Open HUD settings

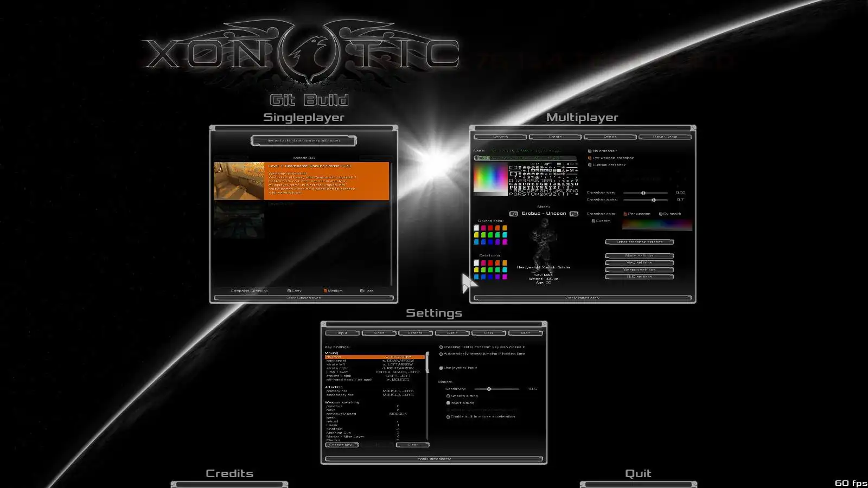tap(640, 277)
